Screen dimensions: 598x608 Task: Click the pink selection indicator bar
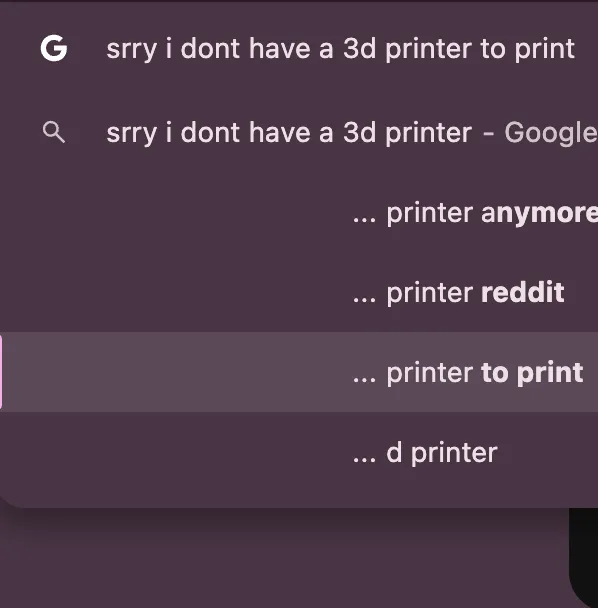[1, 372]
